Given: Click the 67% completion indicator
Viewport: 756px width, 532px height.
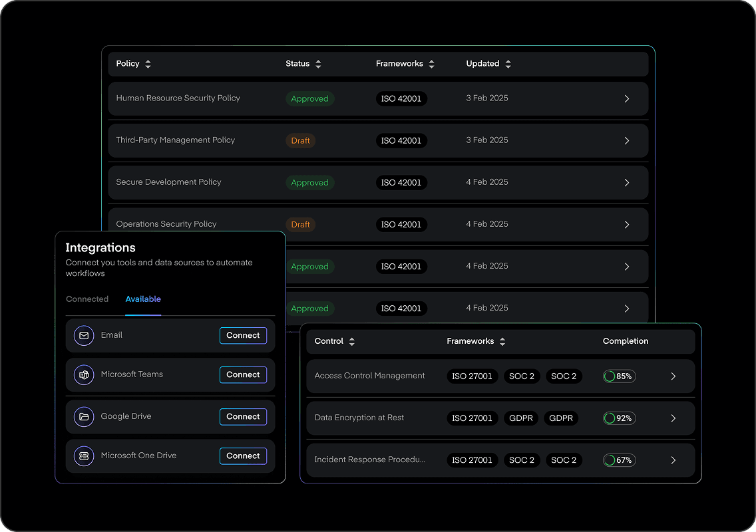Looking at the screenshot, I should coord(619,460).
